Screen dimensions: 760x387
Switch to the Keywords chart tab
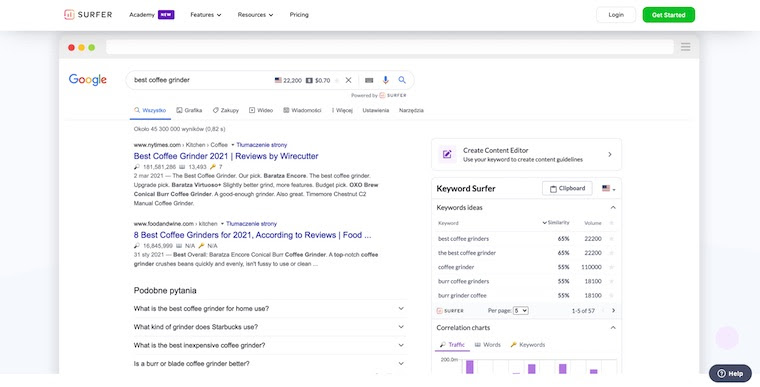528,345
